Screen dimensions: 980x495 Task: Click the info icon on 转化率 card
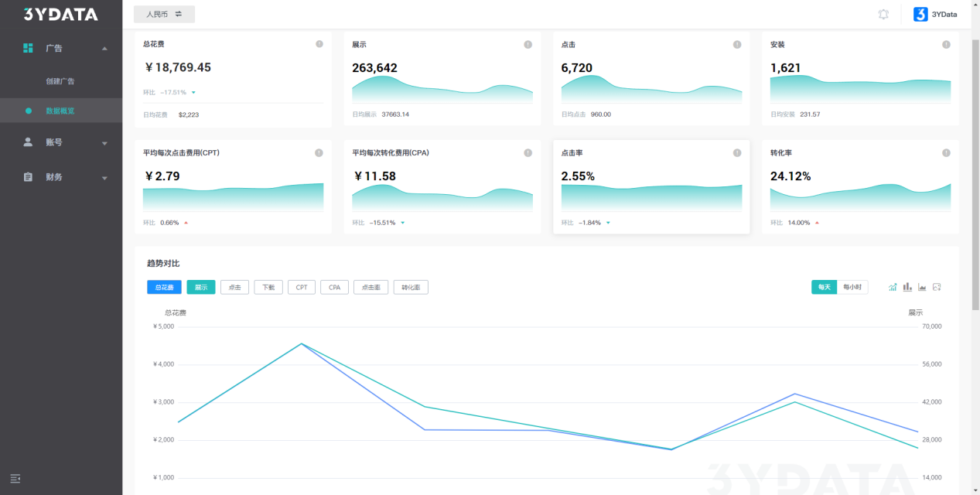[x=946, y=153]
